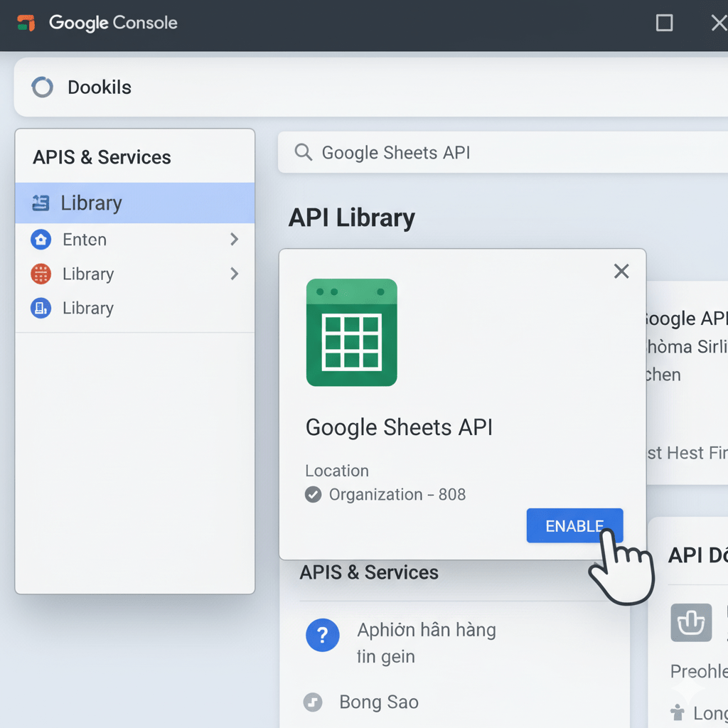Select the Enten menu item
Viewport: 728px width, 728px height.
click(x=85, y=240)
